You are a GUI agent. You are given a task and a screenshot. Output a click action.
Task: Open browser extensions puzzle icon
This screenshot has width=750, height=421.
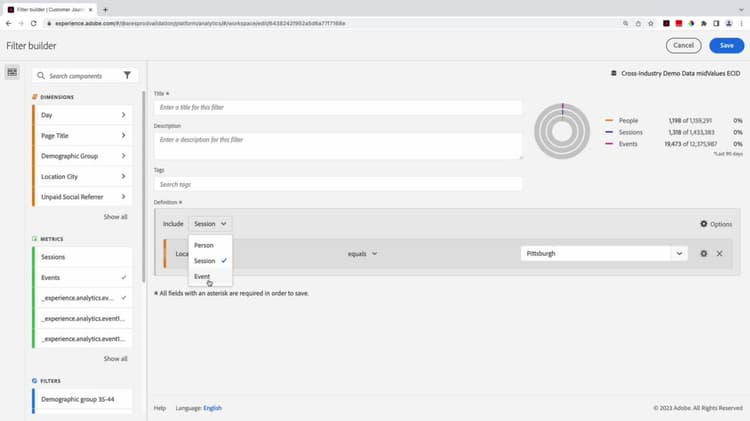704,23
